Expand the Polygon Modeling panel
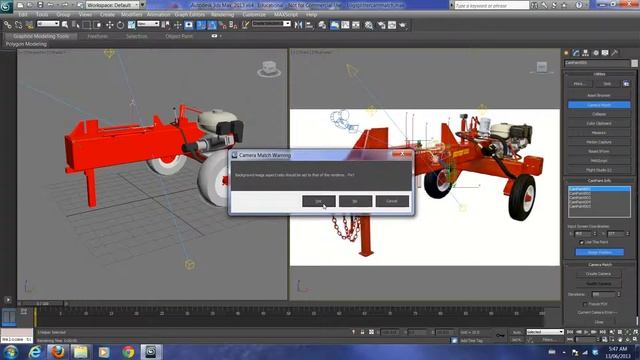Screen dimensions: 640x360 [26, 44]
